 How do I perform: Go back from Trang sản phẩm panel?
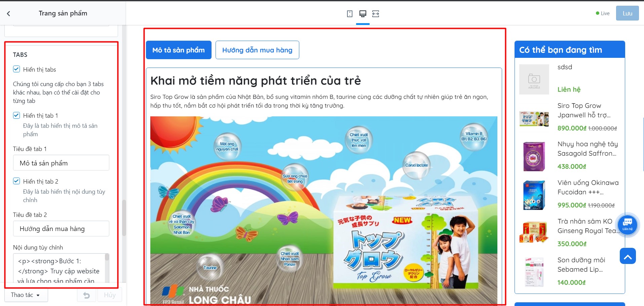(8, 13)
